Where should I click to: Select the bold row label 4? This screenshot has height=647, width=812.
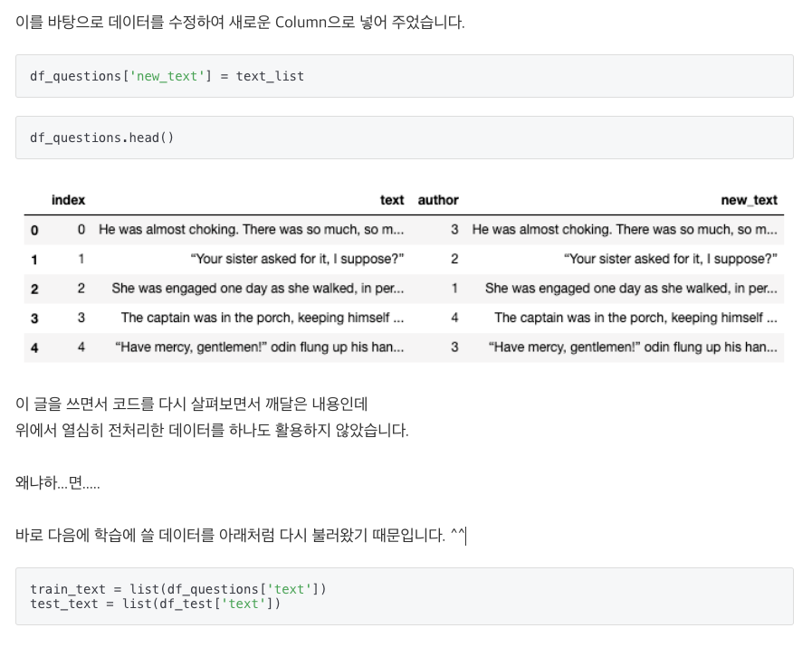coord(34,347)
